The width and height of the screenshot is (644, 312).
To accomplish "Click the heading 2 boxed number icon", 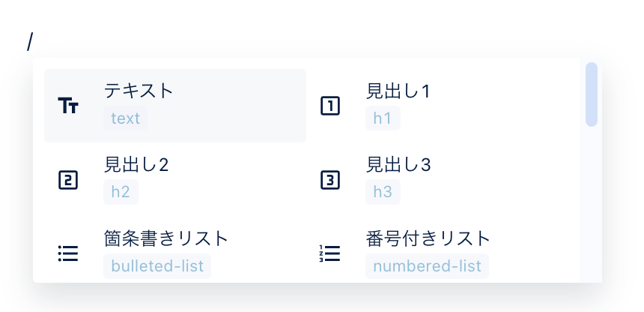I will click(x=68, y=180).
